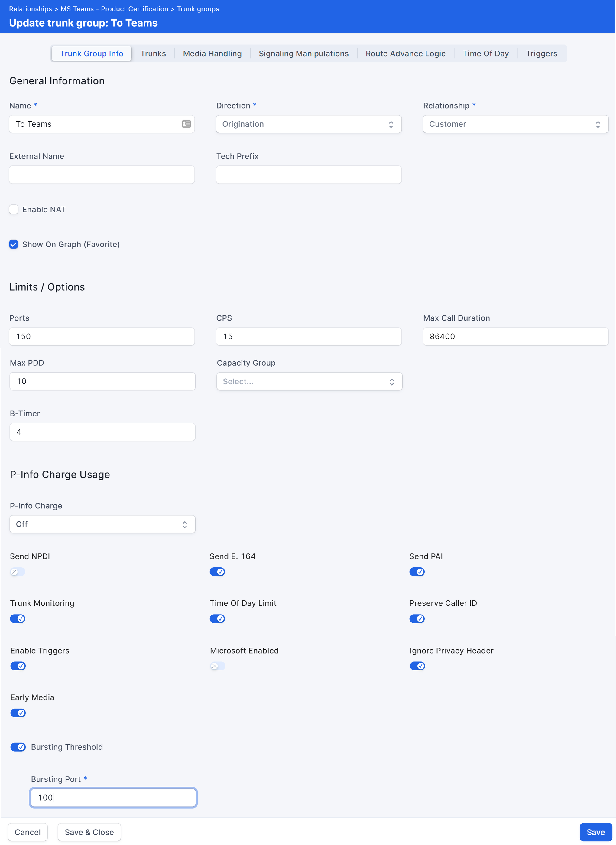
Task: Click into the Tech Prefix field
Action: [308, 175]
